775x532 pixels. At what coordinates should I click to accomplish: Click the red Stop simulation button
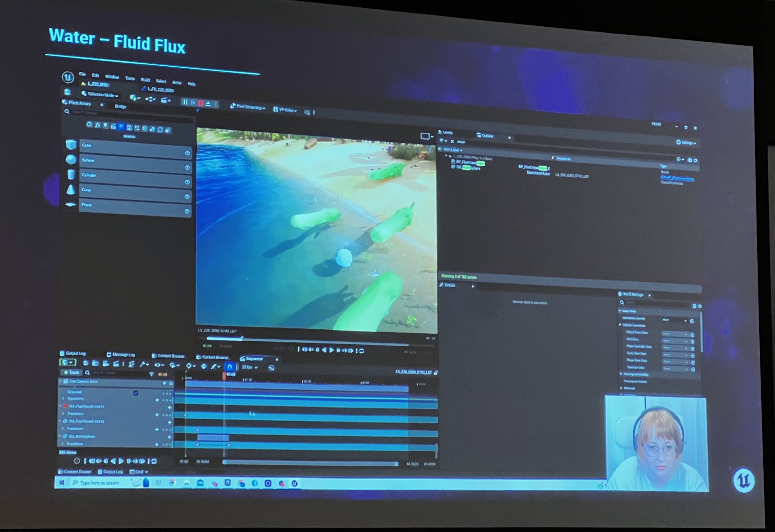point(201,103)
